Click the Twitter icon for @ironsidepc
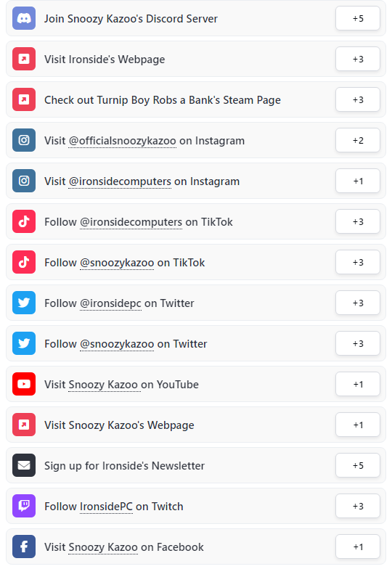 (x=24, y=303)
